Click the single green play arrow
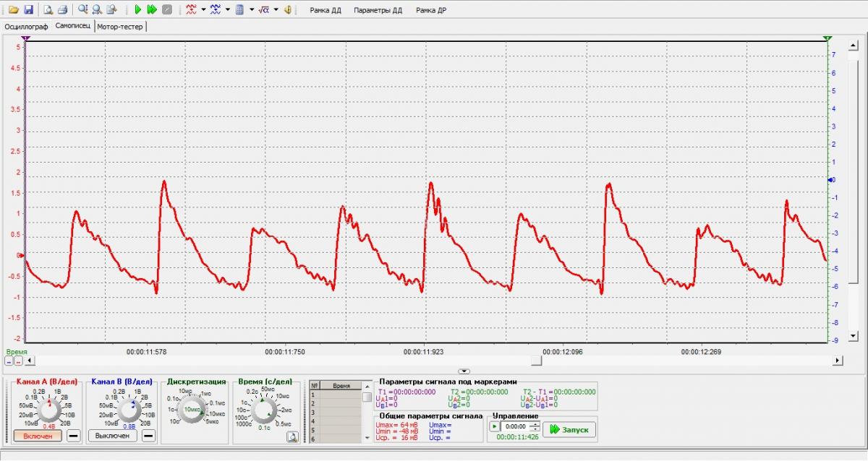Screen dimensions: 868x461 [x=137, y=10]
